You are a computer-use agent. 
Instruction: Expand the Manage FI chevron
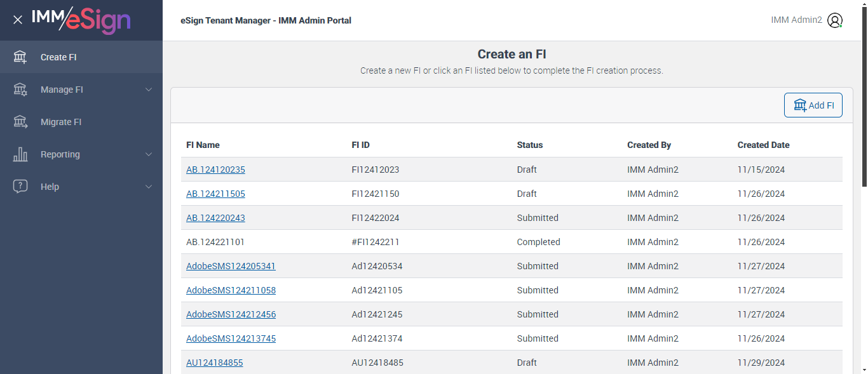(x=149, y=90)
